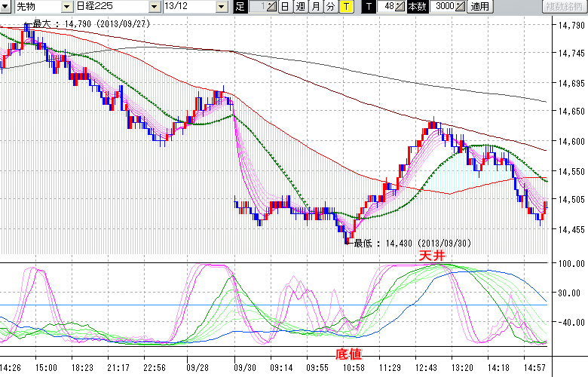Screen dimensions: 588x377
Task: Open the leftmost dropdown arrow in toolbar
Action: coord(6,7)
